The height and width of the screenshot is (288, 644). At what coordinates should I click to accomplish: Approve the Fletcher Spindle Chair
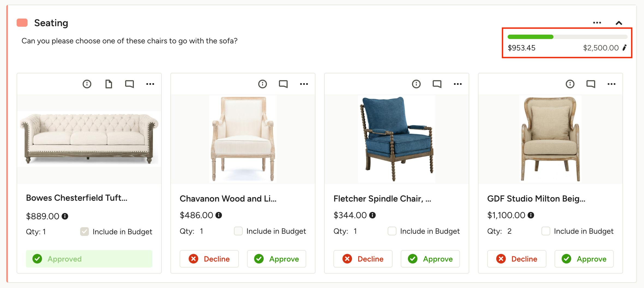pyautogui.click(x=430, y=259)
